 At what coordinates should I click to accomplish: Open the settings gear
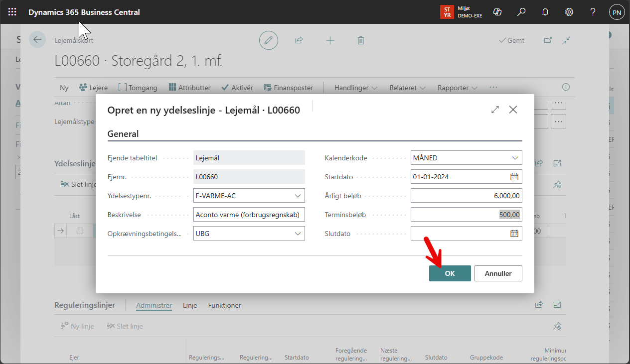pos(569,12)
